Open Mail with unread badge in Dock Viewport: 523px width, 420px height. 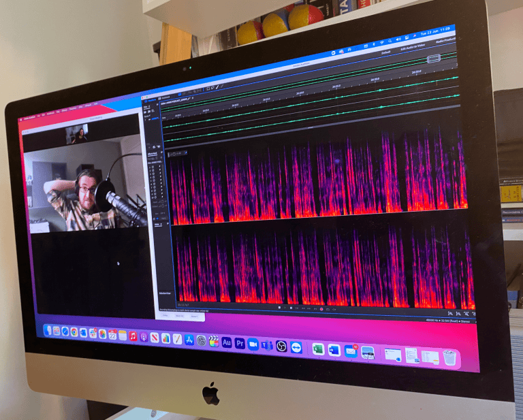click(x=351, y=351)
